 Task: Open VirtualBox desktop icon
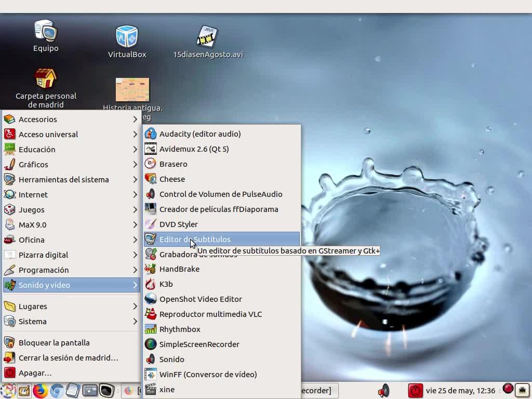click(x=127, y=42)
